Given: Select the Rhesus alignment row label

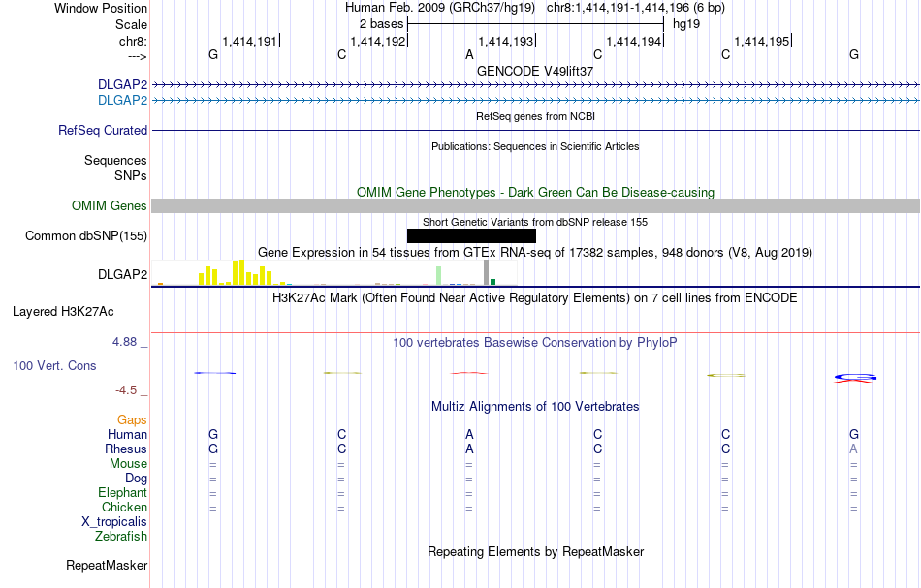Looking at the screenshot, I should pyautogui.click(x=126, y=449).
